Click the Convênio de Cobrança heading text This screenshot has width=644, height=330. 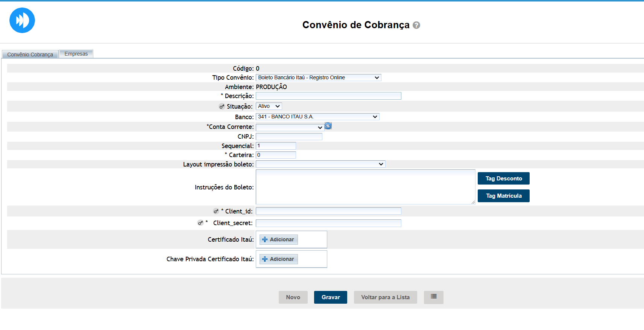[356, 25]
